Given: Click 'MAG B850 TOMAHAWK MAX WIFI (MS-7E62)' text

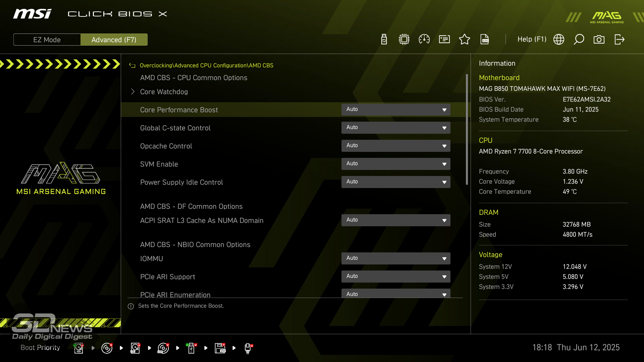Looking at the screenshot, I should coord(542,89).
